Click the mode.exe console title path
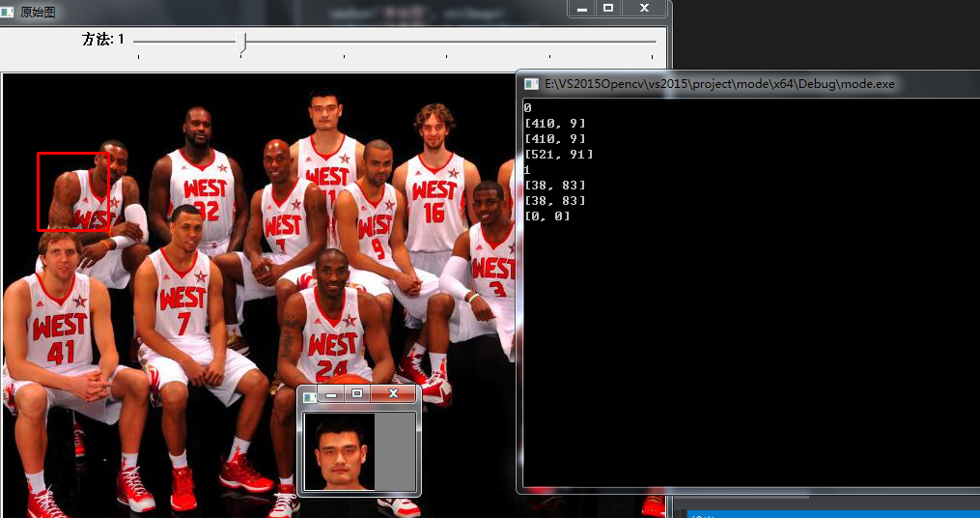Image resolution: width=980 pixels, height=518 pixels. click(719, 84)
